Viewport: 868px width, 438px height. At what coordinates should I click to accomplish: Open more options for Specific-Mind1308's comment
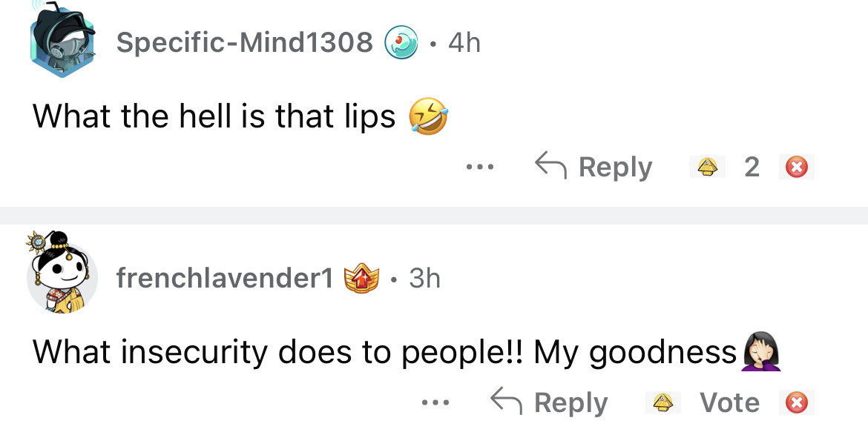click(x=480, y=167)
